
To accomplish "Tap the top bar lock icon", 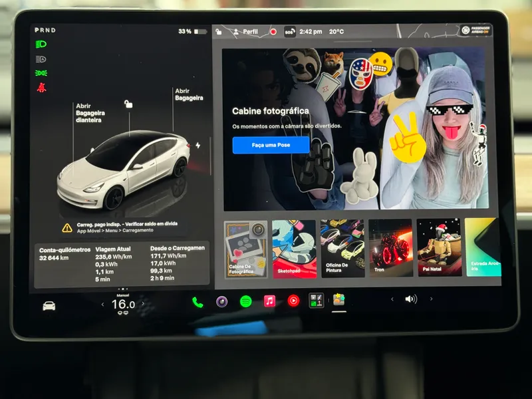I will click(219, 32).
